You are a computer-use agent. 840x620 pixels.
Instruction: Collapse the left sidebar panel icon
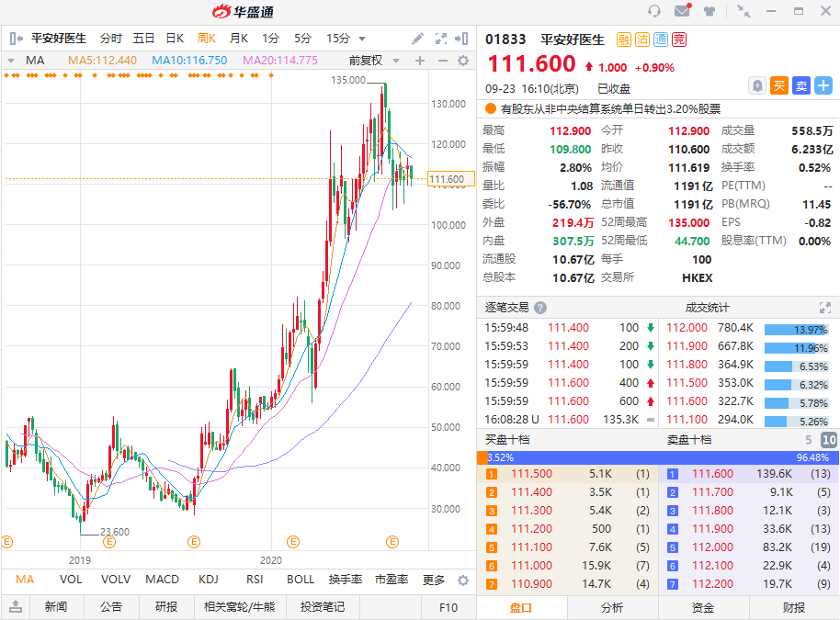16,39
